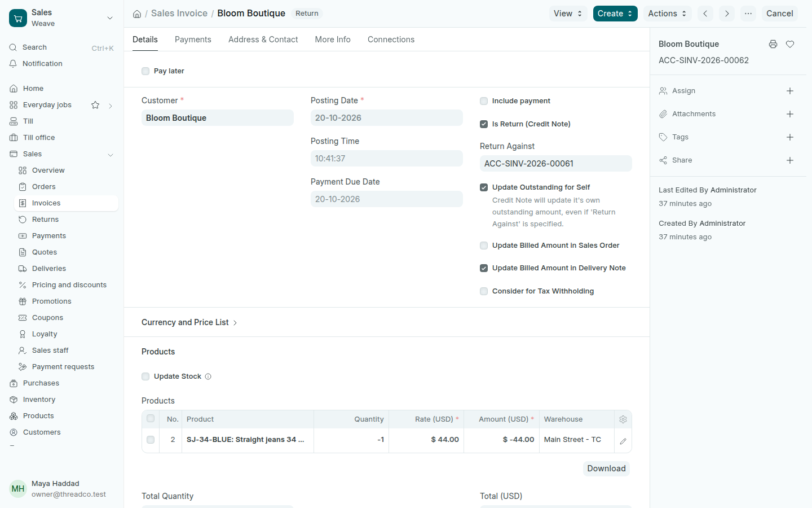
Task: Open Sales Invoice breadcrumb link
Action: coord(179,14)
